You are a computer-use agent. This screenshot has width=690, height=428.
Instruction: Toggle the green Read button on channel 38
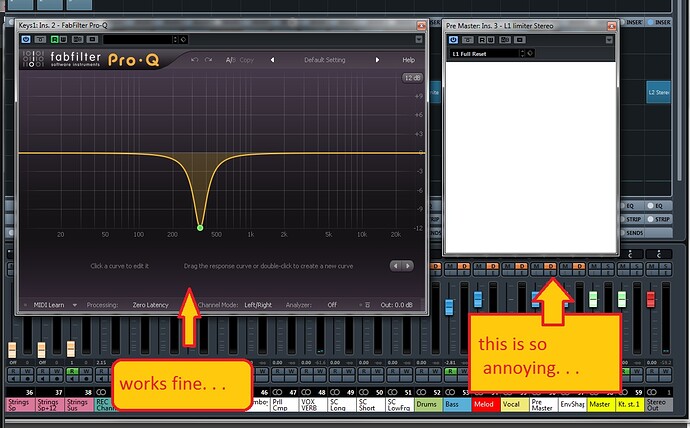72,371
